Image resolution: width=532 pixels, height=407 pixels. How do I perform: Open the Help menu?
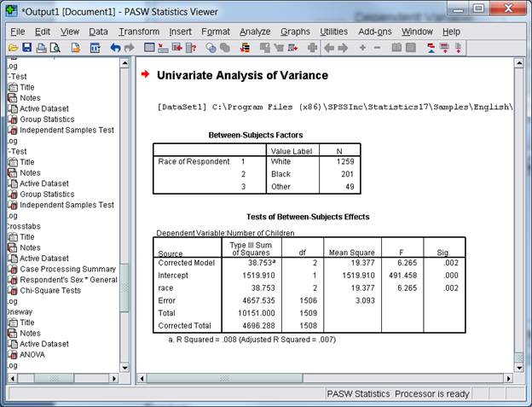(x=451, y=32)
